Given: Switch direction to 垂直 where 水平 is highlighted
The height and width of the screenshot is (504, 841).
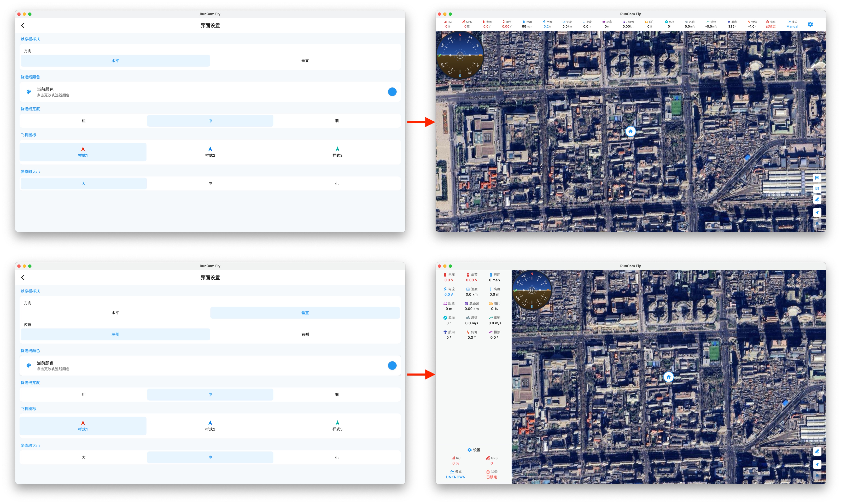Looking at the screenshot, I should click(x=305, y=61).
